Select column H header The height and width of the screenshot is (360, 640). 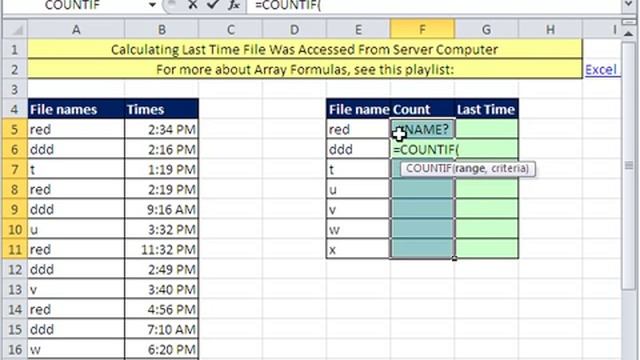pos(550,29)
